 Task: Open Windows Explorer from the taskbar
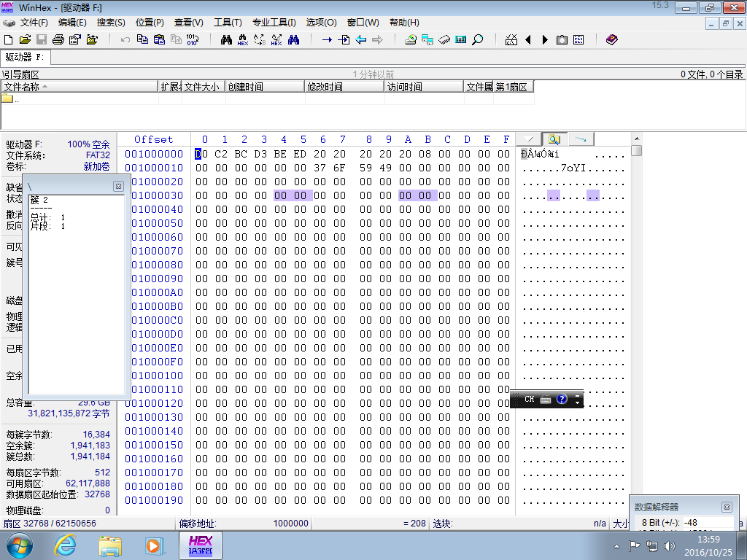110,545
